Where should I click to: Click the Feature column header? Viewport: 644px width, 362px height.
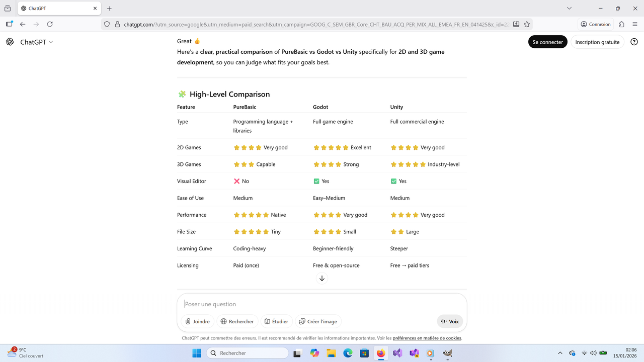(x=186, y=107)
